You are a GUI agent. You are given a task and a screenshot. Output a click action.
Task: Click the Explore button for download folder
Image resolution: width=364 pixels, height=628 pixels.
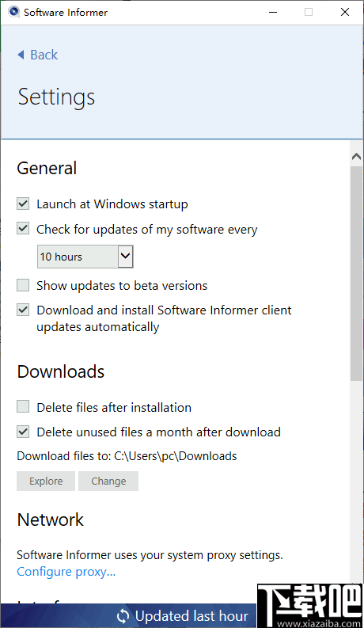pos(46,481)
